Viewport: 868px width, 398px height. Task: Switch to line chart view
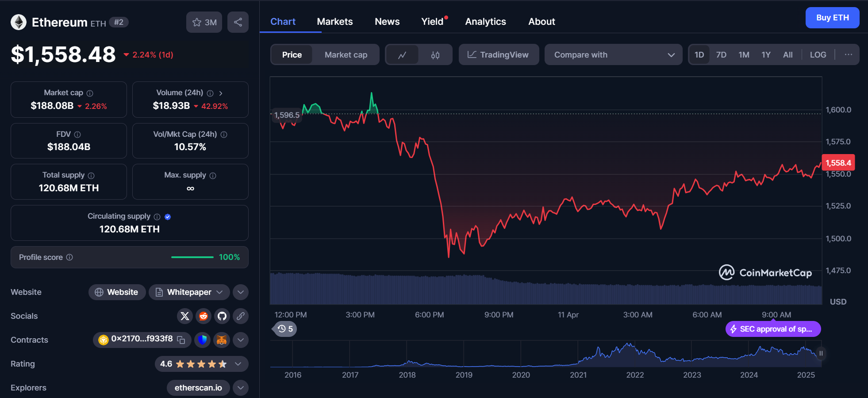402,55
